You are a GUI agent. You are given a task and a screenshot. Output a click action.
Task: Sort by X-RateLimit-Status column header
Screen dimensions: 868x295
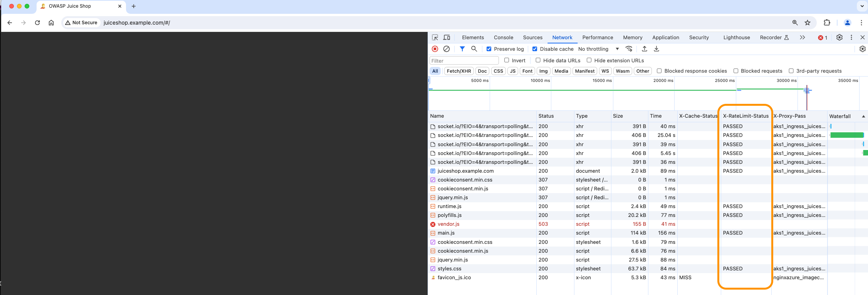click(745, 116)
